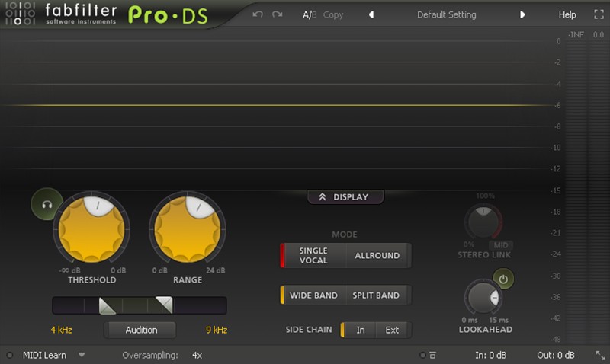
Task: Select Single Vocal mode
Action: pyautogui.click(x=313, y=256)
